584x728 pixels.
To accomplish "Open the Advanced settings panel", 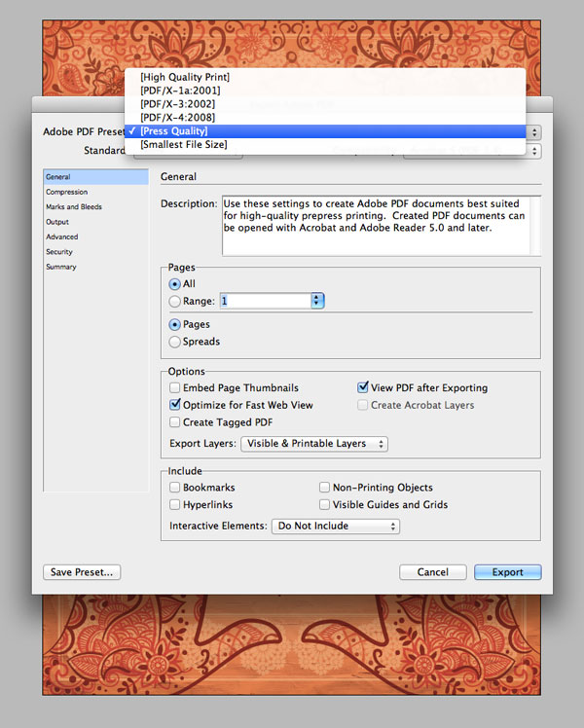I will point(95,237).
